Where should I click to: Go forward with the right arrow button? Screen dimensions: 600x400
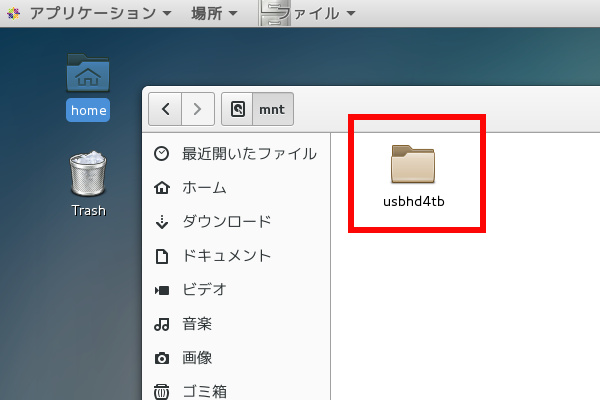click(x=197, y=108)
